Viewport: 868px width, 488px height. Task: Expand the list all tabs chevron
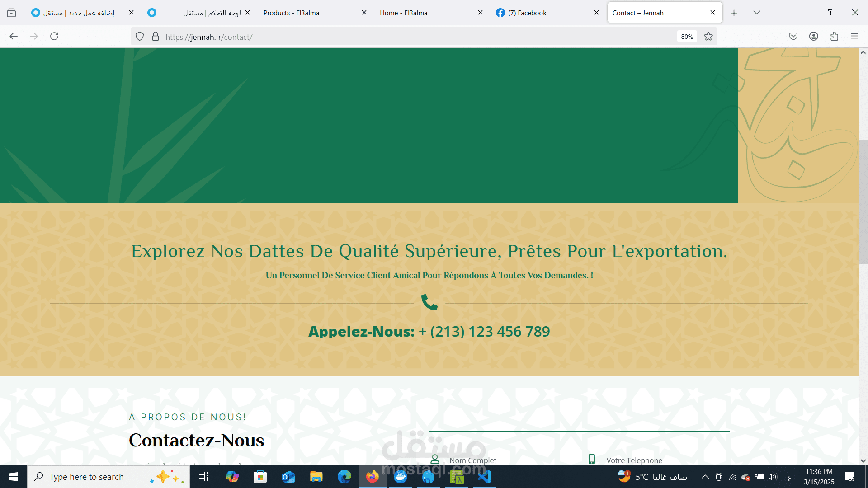point(756,13)
